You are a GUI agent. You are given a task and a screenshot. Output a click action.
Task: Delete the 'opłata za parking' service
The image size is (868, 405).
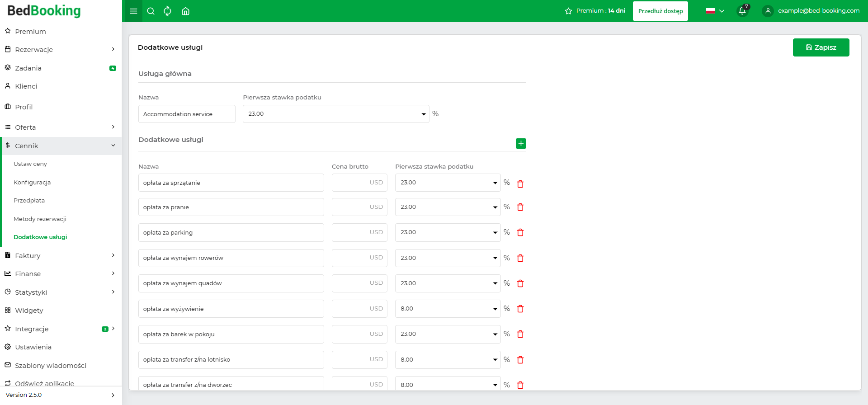(x=520, y=232)
